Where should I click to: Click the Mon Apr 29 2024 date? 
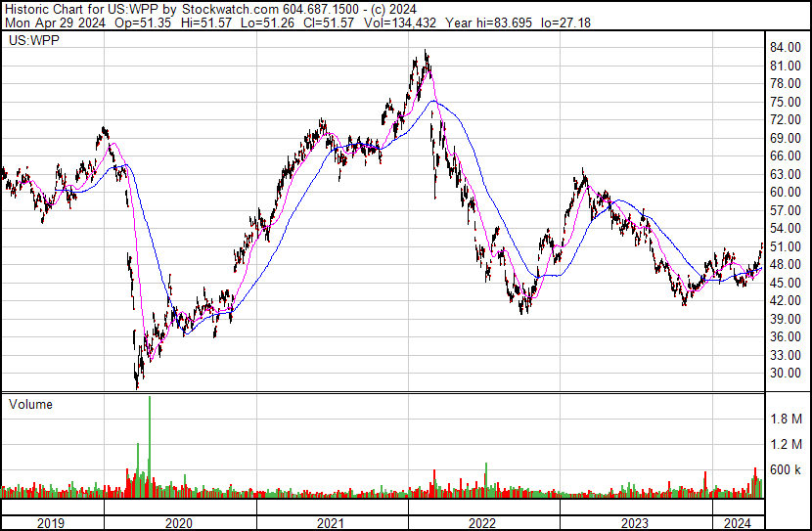55,22
